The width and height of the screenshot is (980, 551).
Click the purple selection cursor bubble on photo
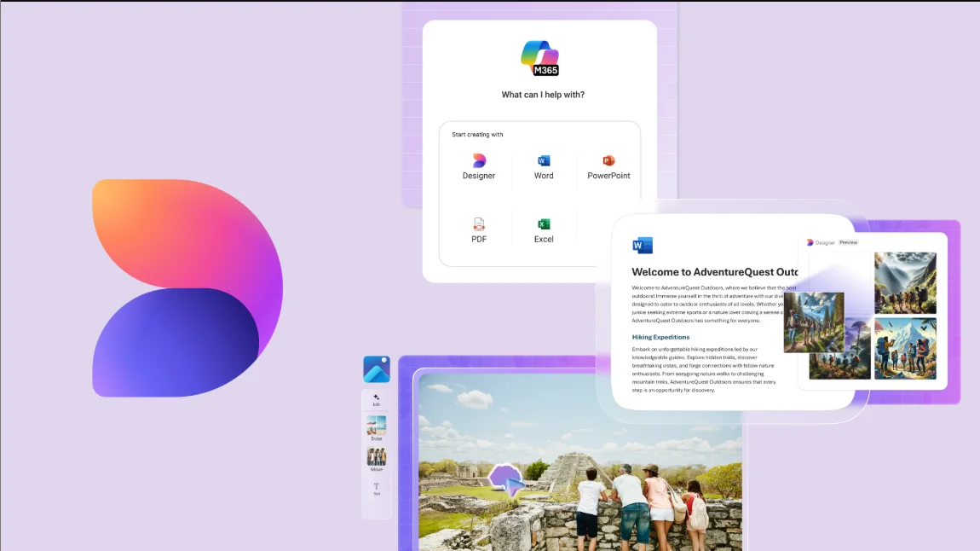click(x=507, y=479)
